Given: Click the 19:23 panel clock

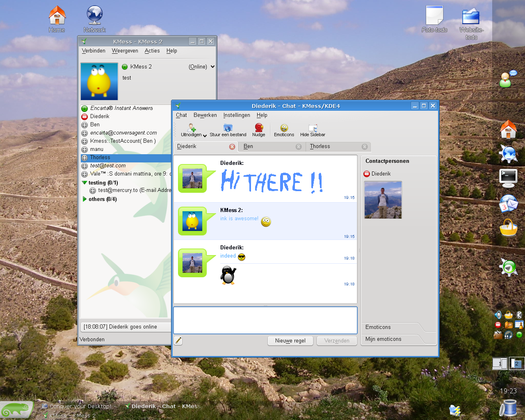Looking at the screenshot, I should coord(508,391).
